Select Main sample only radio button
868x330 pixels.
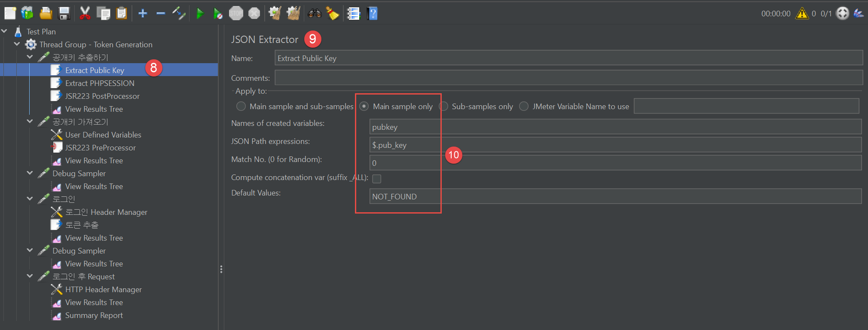pyautogui.click(x=364, y=106)
